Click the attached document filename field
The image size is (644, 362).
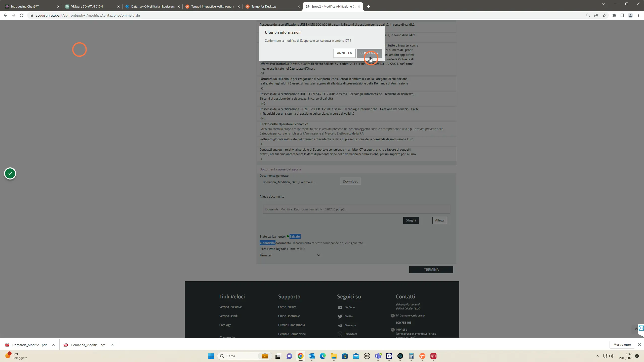(x=356, y=209)
